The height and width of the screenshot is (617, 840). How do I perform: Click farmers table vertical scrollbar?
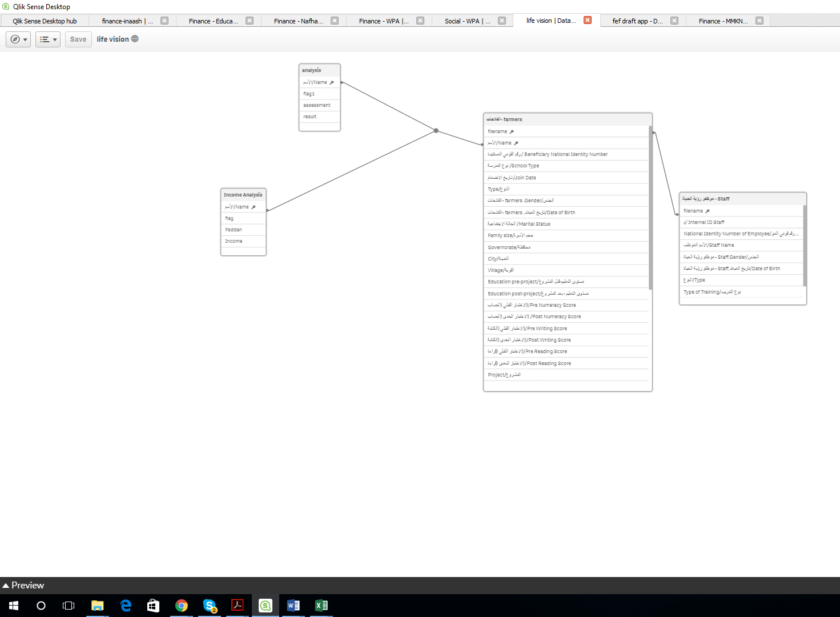[650, 207]
